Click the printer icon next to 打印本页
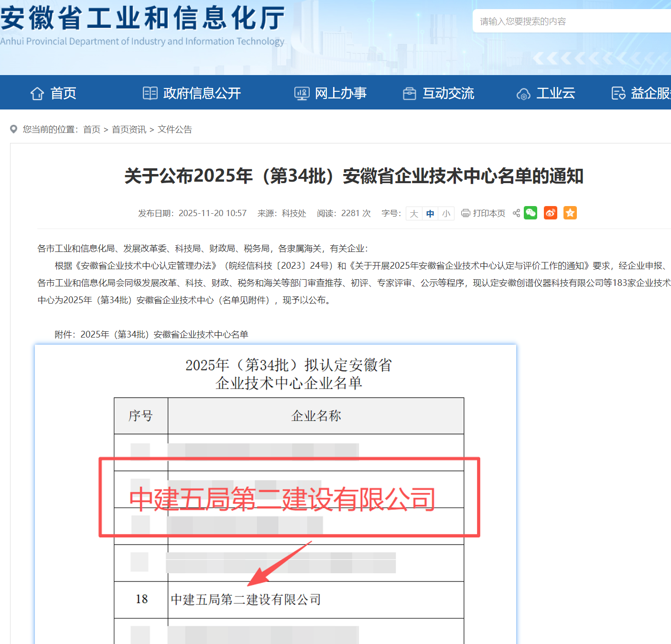This screenshot has width=671, height=644. (465, 213)
